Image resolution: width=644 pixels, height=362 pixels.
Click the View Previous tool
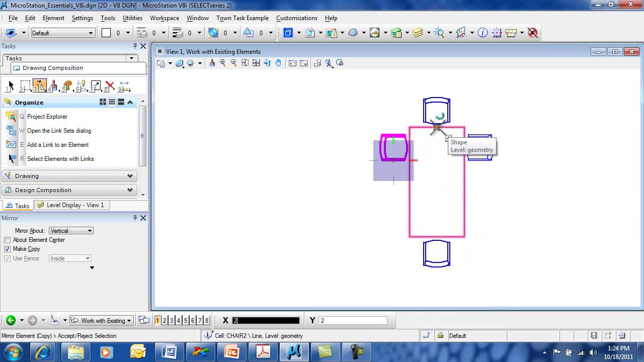click(292, 63)
